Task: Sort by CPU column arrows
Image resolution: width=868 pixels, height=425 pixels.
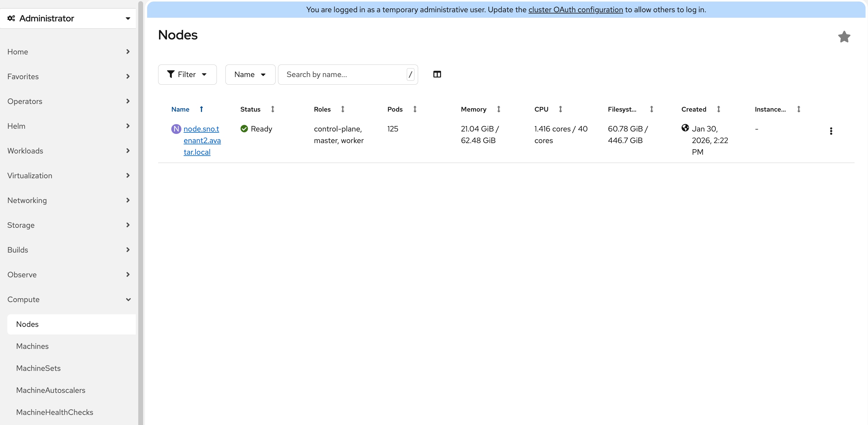Action: 560,109
